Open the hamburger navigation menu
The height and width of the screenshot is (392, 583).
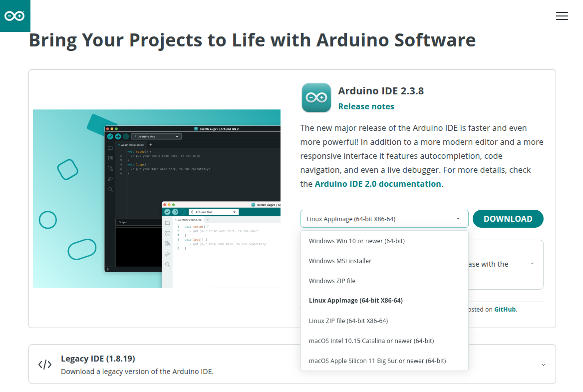pos(562,16)
